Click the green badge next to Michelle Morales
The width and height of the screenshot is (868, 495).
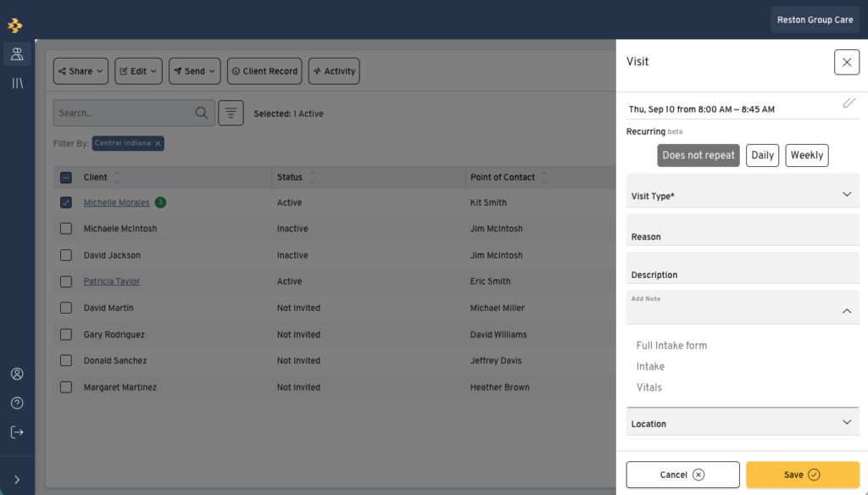pos(160,202)
